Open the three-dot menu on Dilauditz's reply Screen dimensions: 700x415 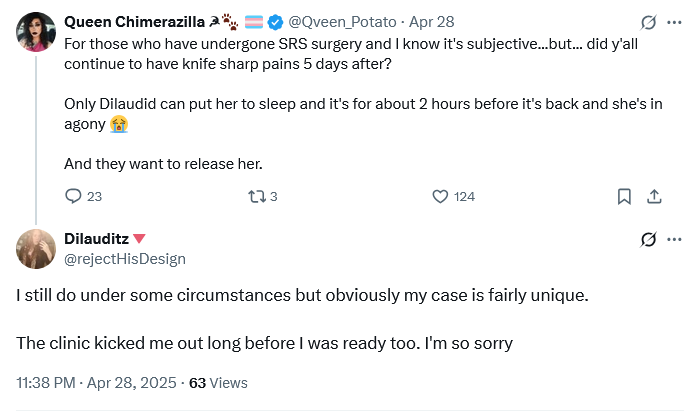coord(674,240)
